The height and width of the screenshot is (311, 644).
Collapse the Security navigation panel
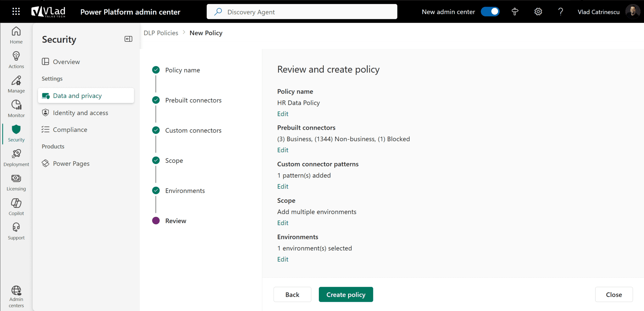pos(128,39)
